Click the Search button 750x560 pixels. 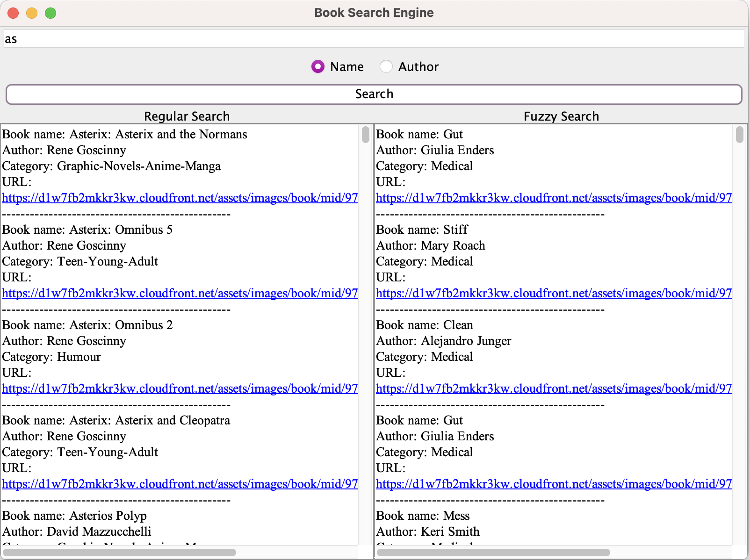374,94
